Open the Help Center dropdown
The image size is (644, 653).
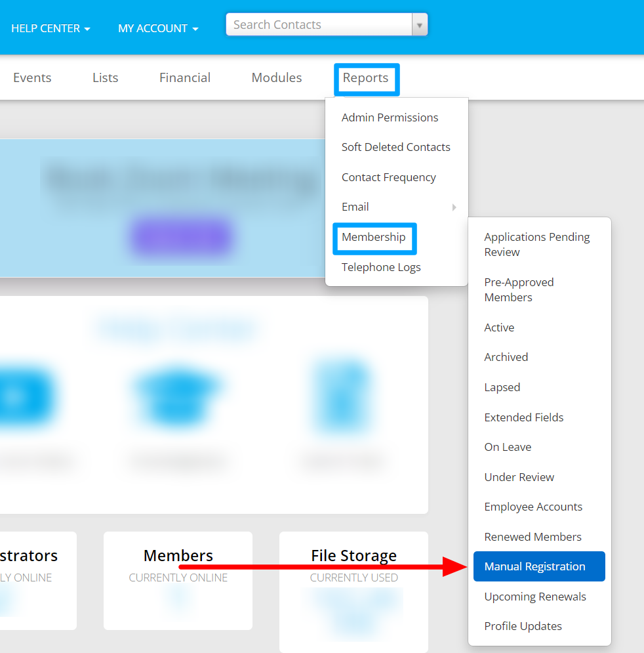tap(50, 28)
